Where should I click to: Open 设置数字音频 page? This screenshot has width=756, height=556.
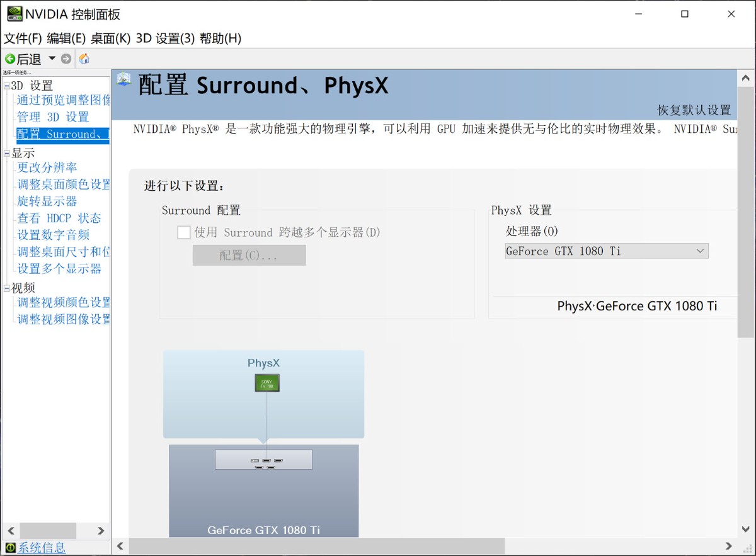click(x=54, y=235)
